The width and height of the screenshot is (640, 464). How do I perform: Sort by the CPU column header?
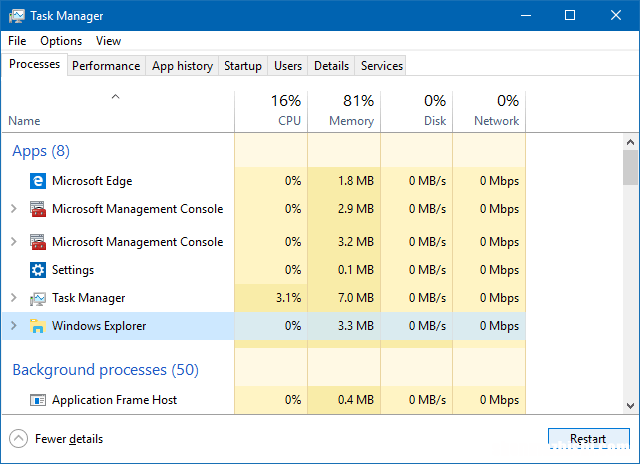pos(271,111)
